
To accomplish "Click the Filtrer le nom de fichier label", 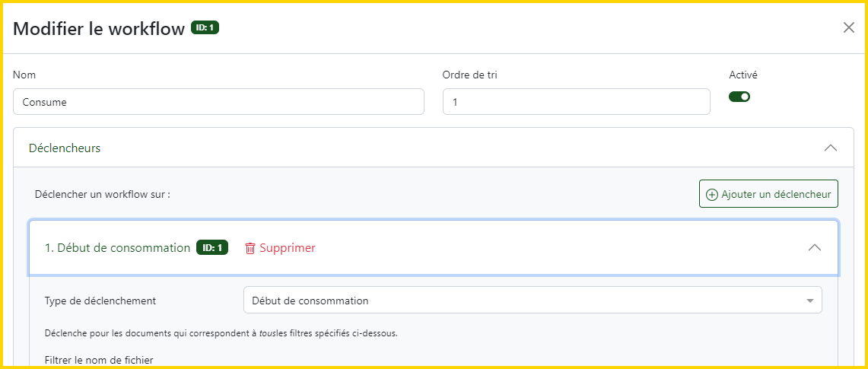I will coord(99,359).
